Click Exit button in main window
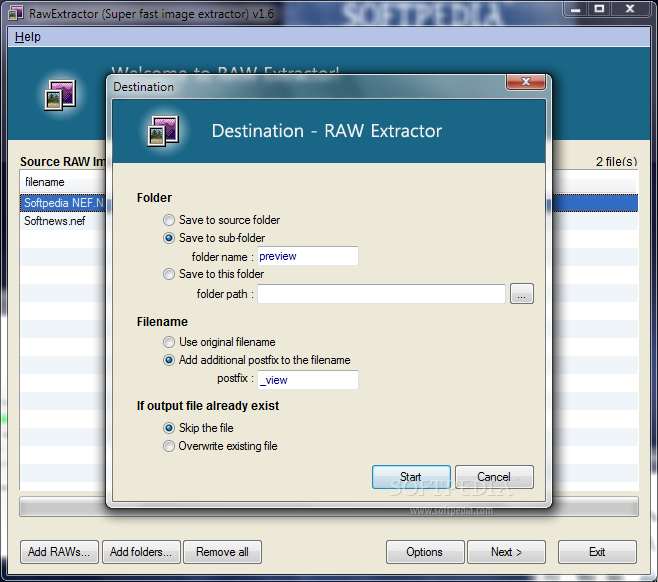The height and width of the screenshot is (582, 658). [597, 552]
